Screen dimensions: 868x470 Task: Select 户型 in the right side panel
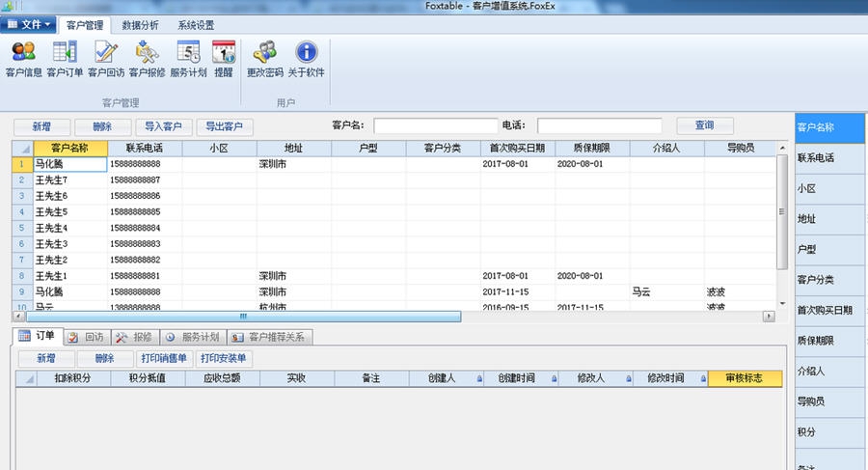829,249
